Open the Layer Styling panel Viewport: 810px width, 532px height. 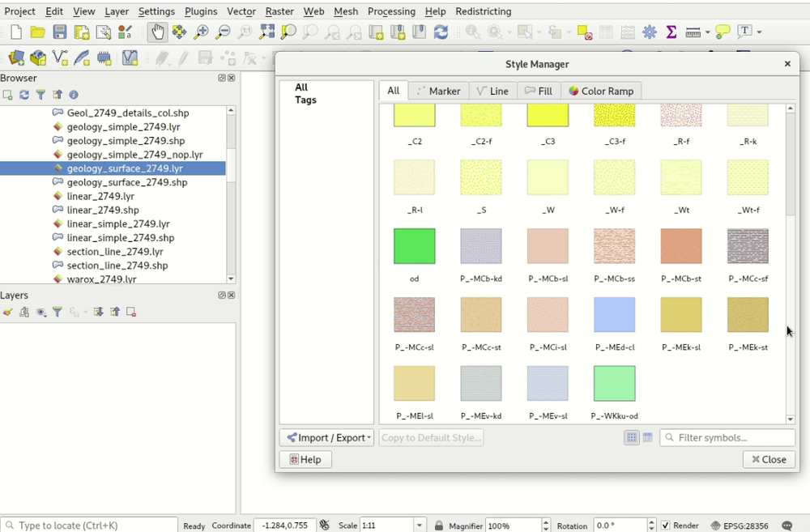tap(6, 313)
